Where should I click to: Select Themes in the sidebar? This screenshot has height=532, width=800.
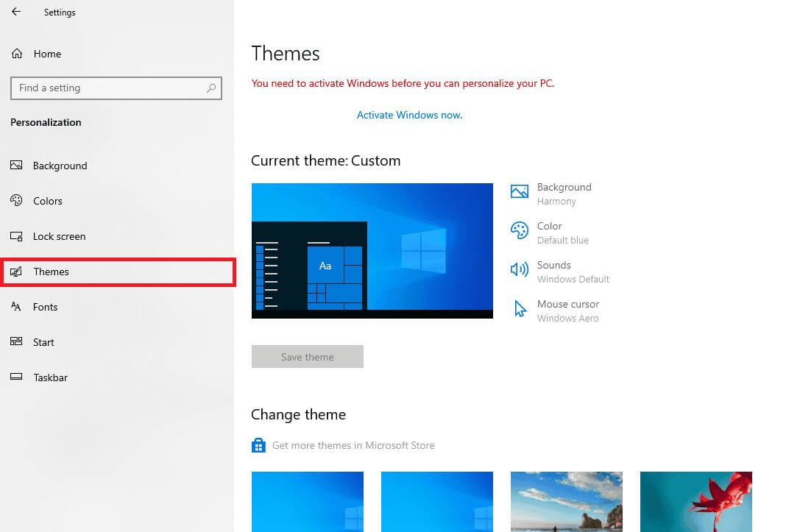117,272
